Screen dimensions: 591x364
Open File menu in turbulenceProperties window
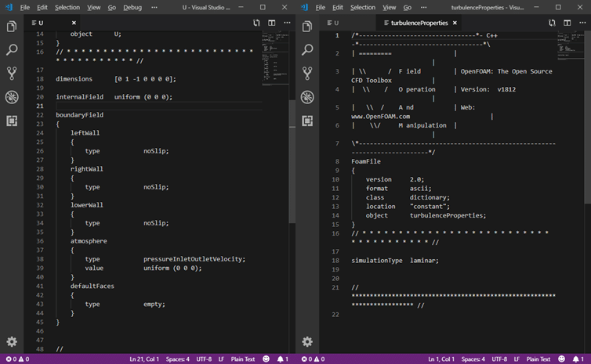321,7
